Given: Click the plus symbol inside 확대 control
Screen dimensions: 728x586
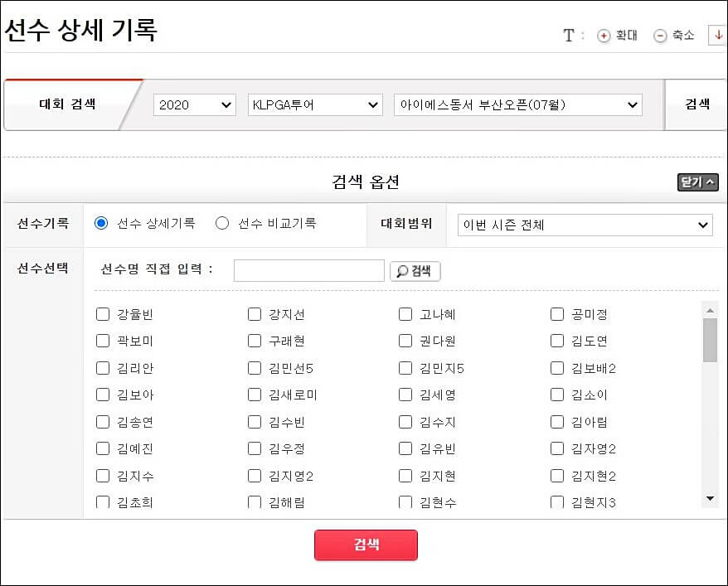Looking at the screenshot, I should (x=604, y=35).
